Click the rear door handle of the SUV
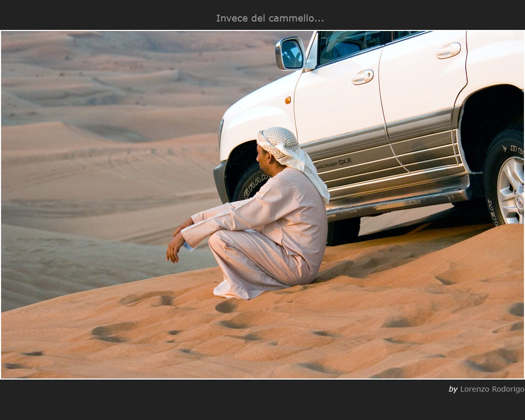 coord(448,50)
